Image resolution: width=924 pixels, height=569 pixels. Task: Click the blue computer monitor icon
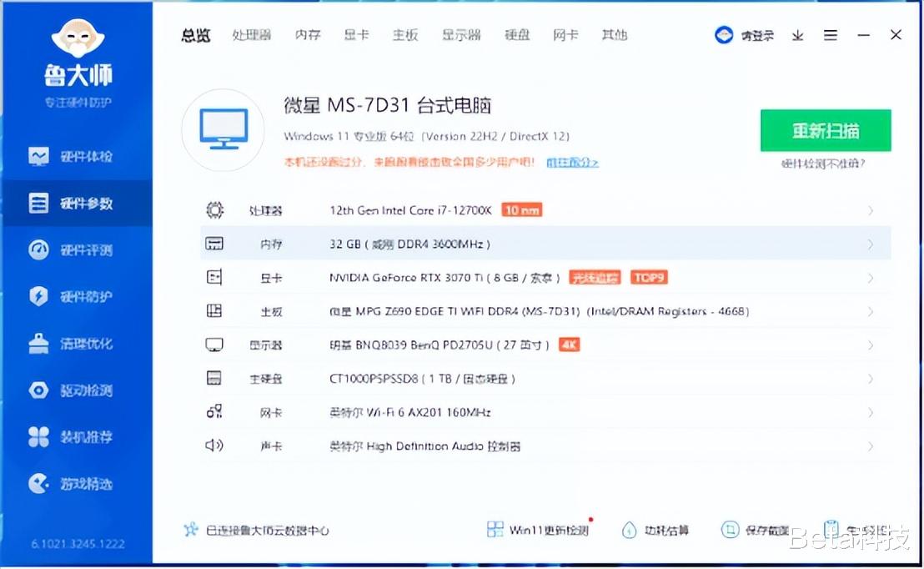(223, 129)
